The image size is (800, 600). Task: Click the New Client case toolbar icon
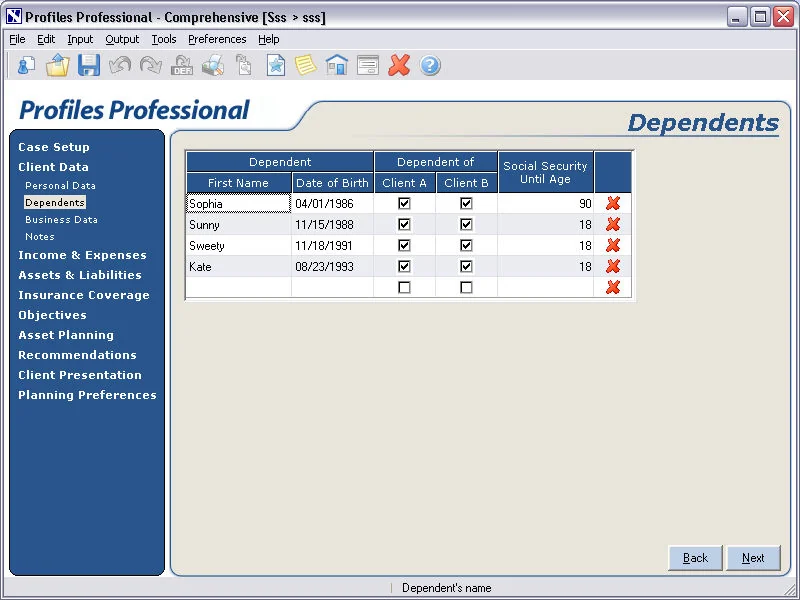point(26,65)
